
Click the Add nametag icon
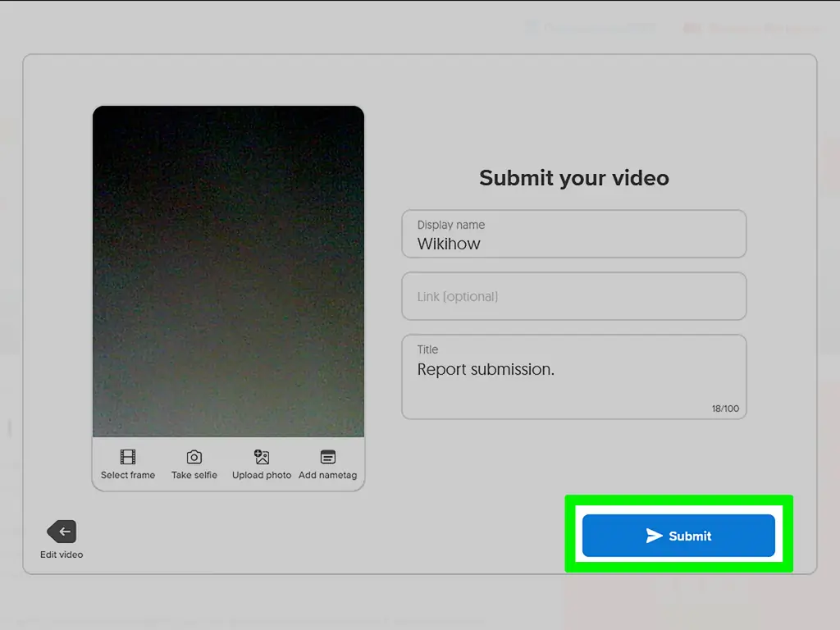coord(328,457)
